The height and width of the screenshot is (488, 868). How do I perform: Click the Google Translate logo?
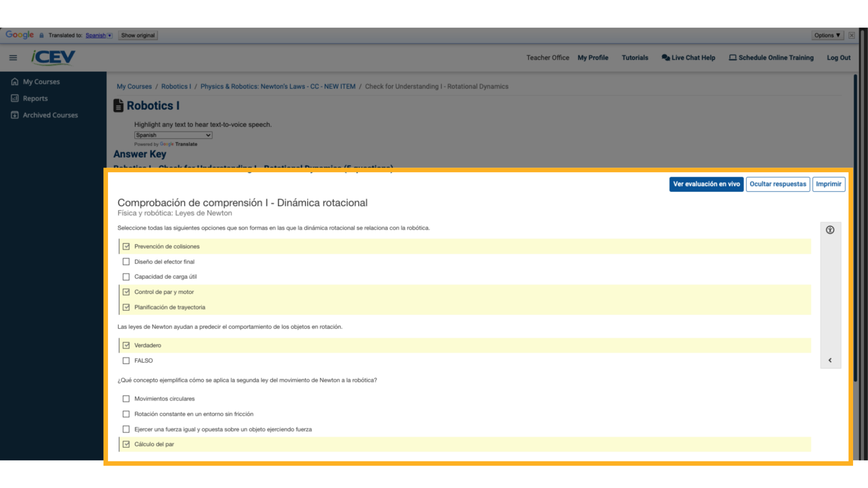[19, 35]
